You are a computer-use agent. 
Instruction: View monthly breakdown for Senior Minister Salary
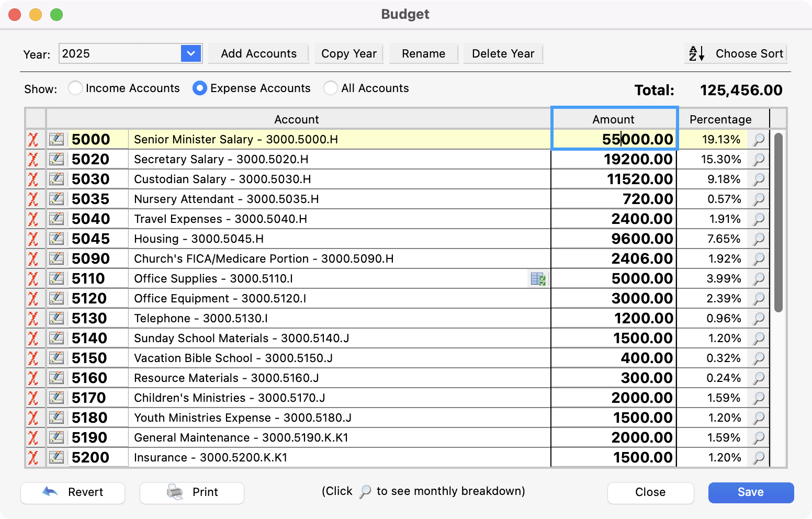coord(759,140)
